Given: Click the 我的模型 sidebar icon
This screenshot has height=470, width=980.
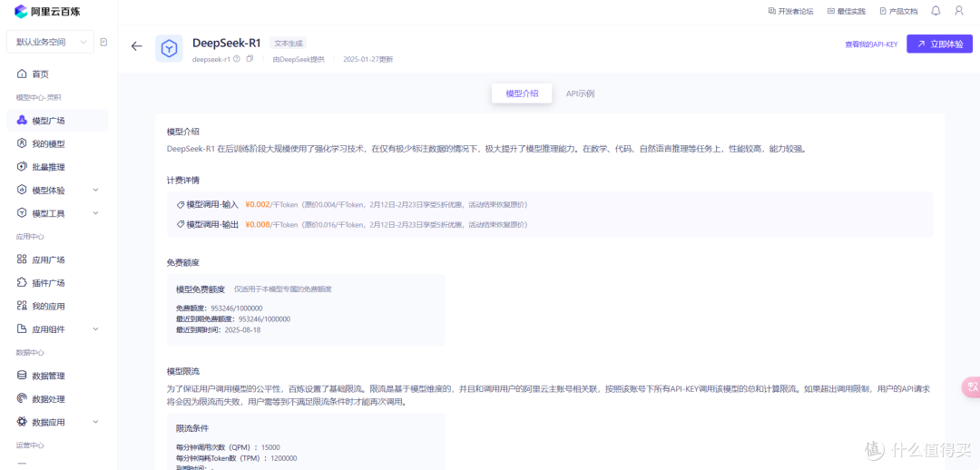Looking at the screenshot, I should [22, 143].
